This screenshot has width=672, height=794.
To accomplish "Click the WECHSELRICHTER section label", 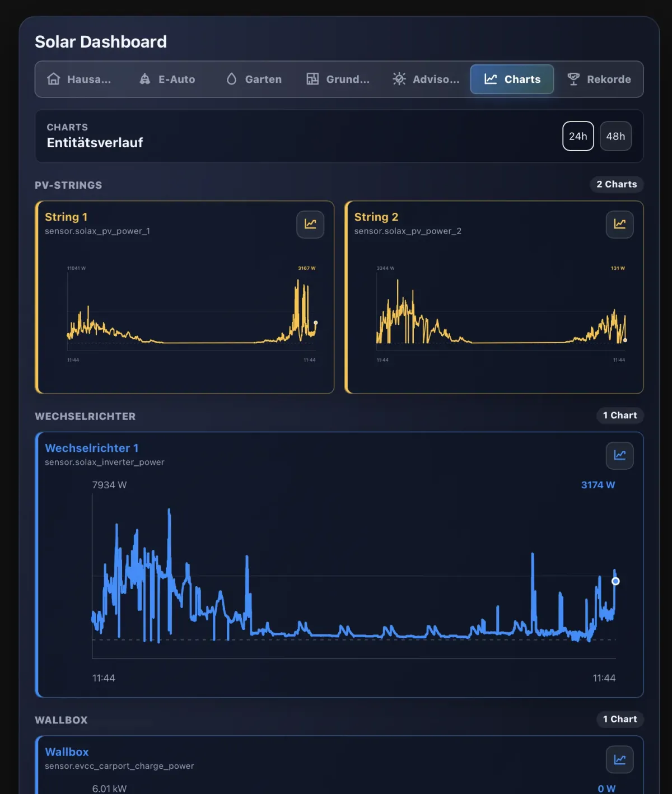I will pos(85,417).
